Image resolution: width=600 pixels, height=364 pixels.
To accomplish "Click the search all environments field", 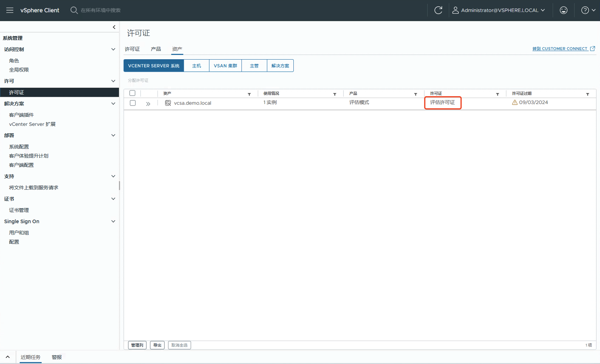I will pos(101,10).
